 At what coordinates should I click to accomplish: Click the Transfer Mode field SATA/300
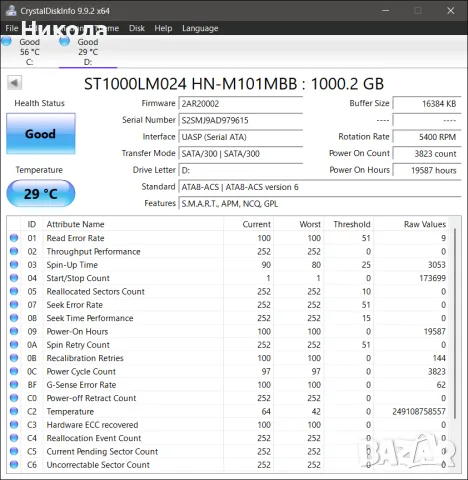click(241, 154)
